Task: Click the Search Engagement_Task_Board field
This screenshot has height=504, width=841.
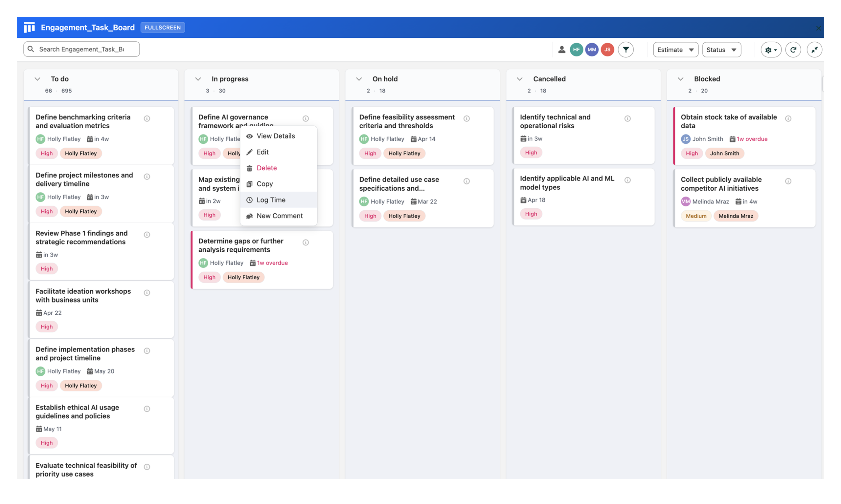Action: [81, 49]
